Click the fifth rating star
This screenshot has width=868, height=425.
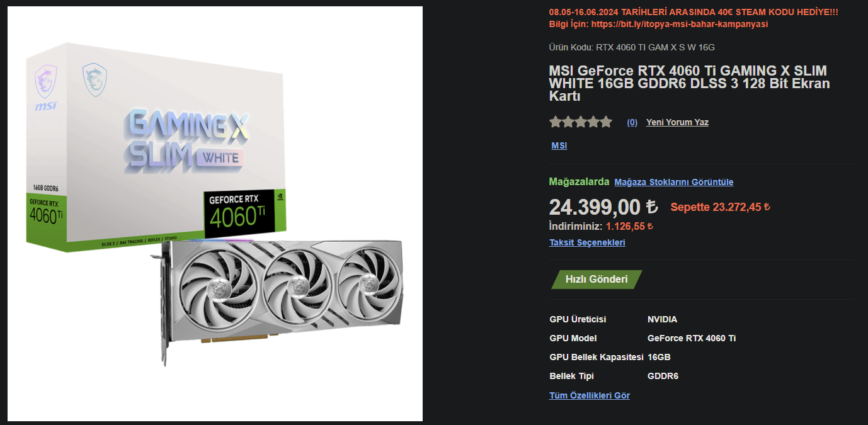click(606, 122)
